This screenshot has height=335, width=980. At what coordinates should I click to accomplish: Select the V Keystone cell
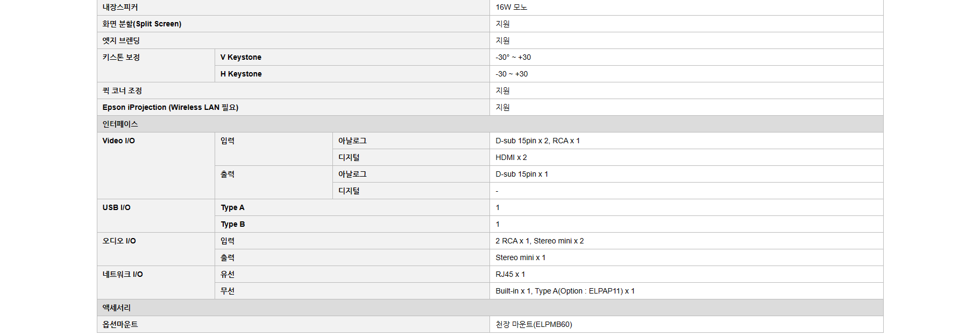(241, 57)
